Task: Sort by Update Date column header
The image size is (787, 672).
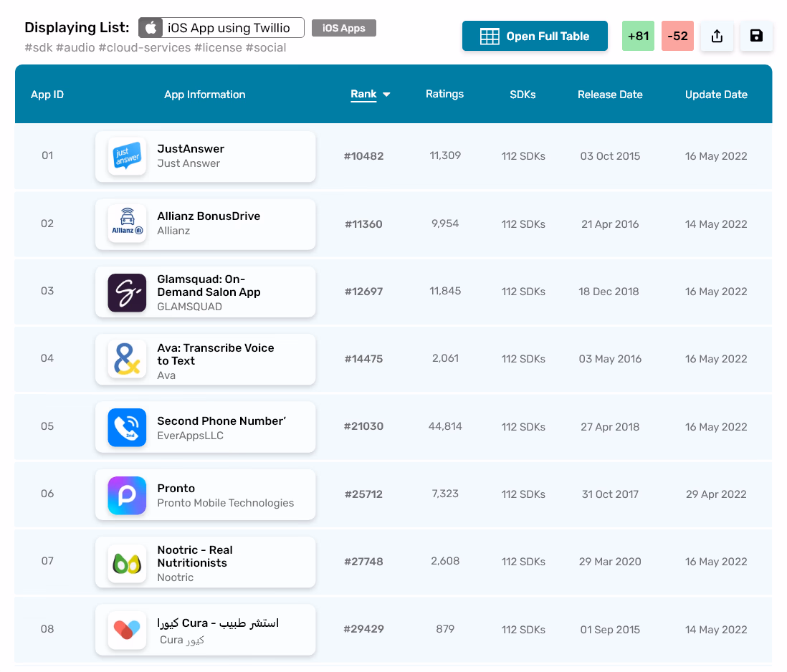Action: pos(716,95)
